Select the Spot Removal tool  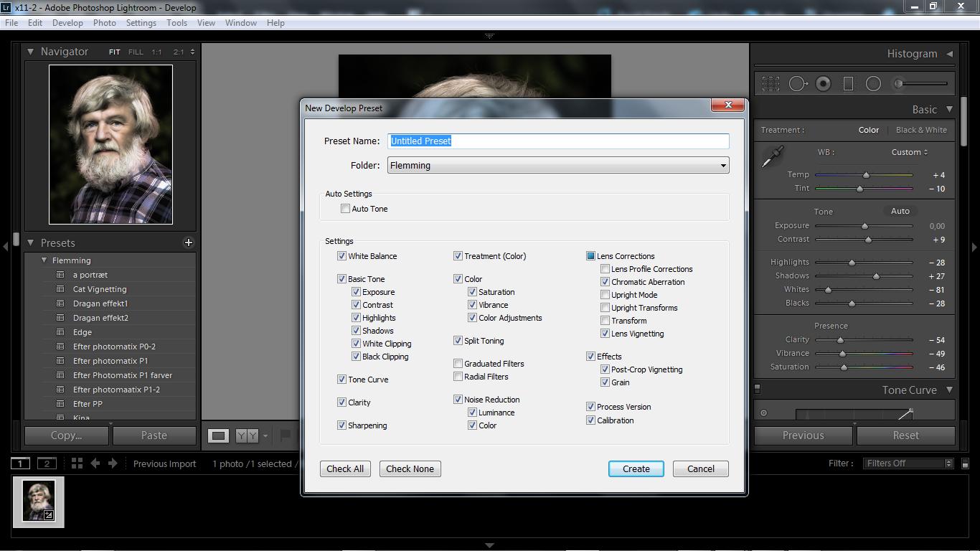point(797,84)
